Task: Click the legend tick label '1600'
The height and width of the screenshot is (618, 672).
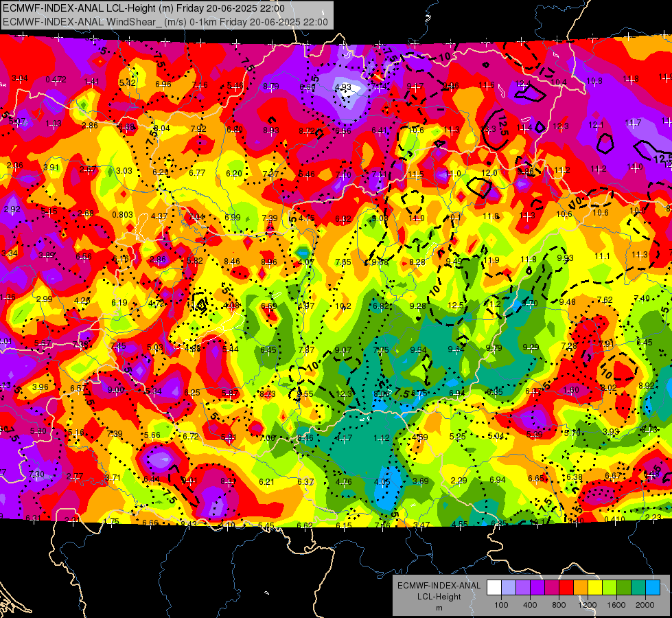Action: point(616,605)
